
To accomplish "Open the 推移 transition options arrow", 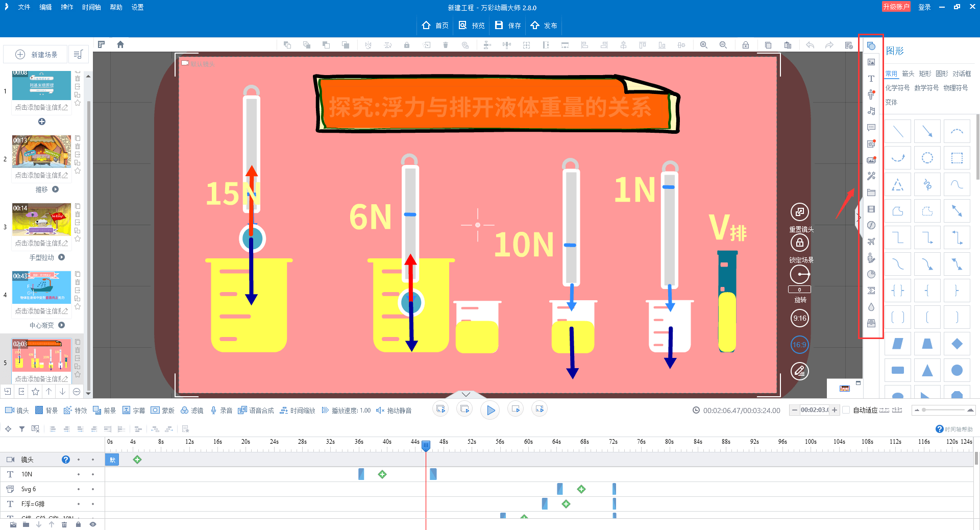I will [x=56, y=189].
